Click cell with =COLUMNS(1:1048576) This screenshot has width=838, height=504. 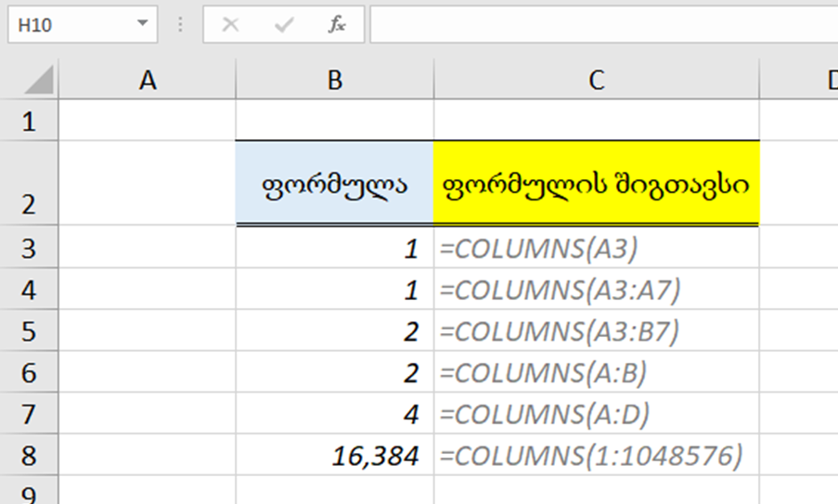[597, 455]
